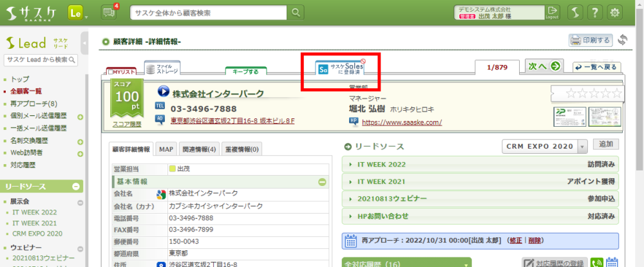Click the Logout icon
Screen dimensions: 644x267
[552, 12]
